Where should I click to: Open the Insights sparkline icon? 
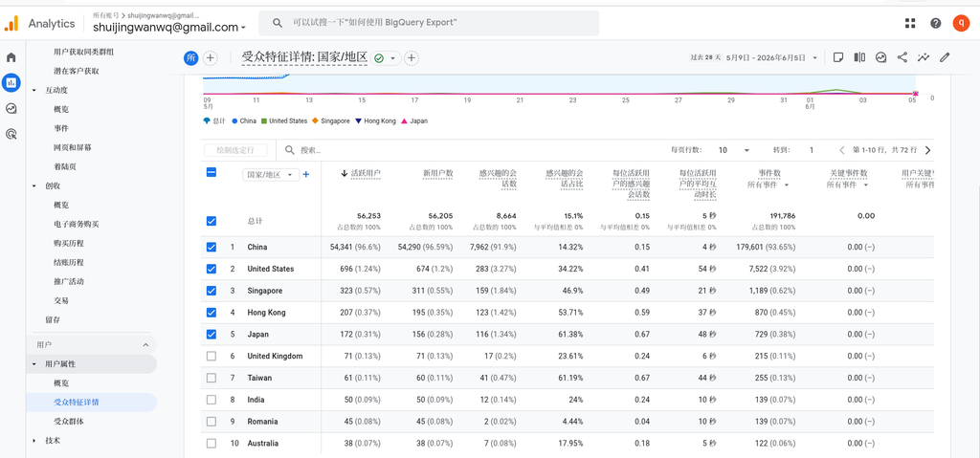point(924,57)
